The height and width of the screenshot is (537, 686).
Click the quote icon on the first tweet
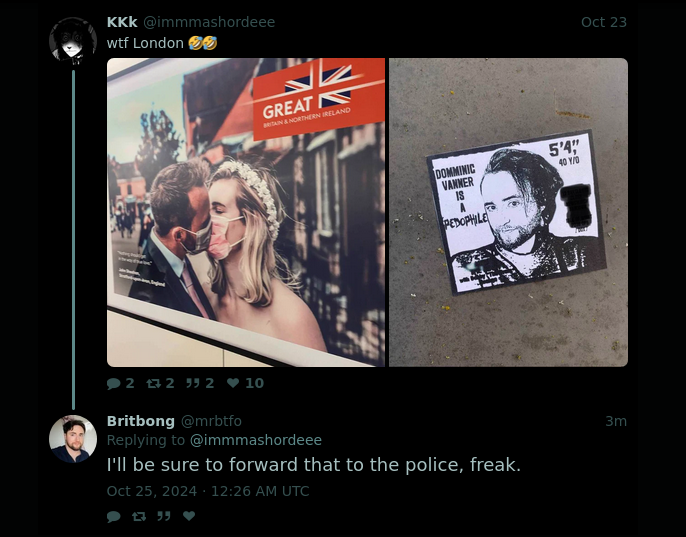tap(193, 383)
